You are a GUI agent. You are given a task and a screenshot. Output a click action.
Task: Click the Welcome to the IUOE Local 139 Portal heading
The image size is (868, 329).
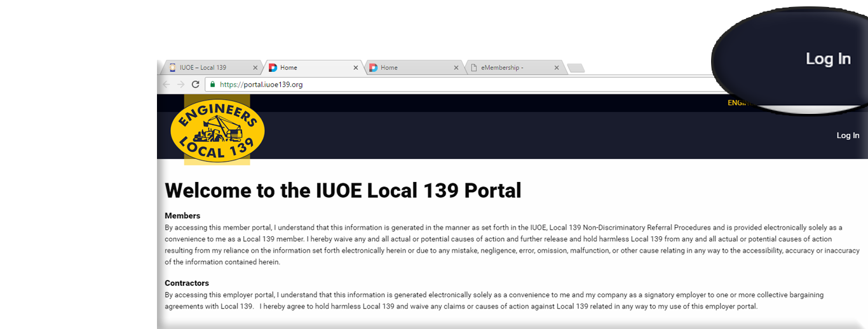343,191
